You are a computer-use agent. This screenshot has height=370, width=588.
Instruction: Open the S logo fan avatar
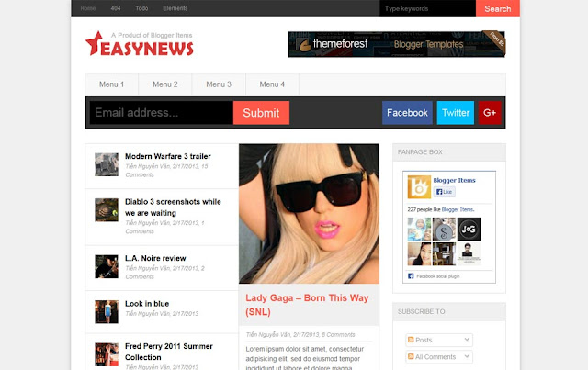tap(444, 229)
